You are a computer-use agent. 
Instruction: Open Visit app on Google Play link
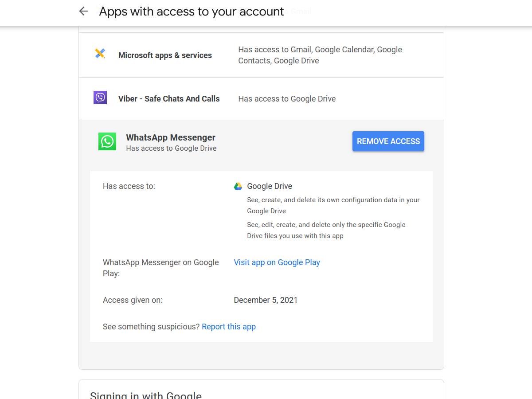277,262
